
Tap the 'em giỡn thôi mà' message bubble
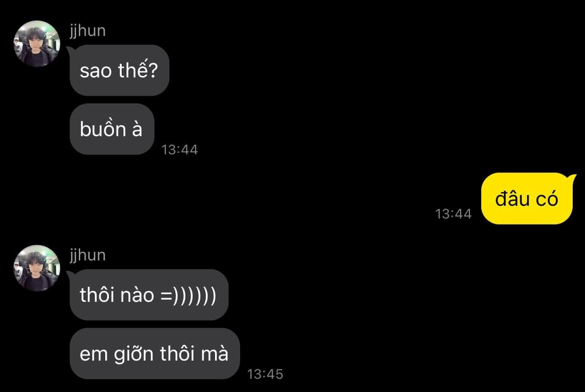tap(155, 353)
